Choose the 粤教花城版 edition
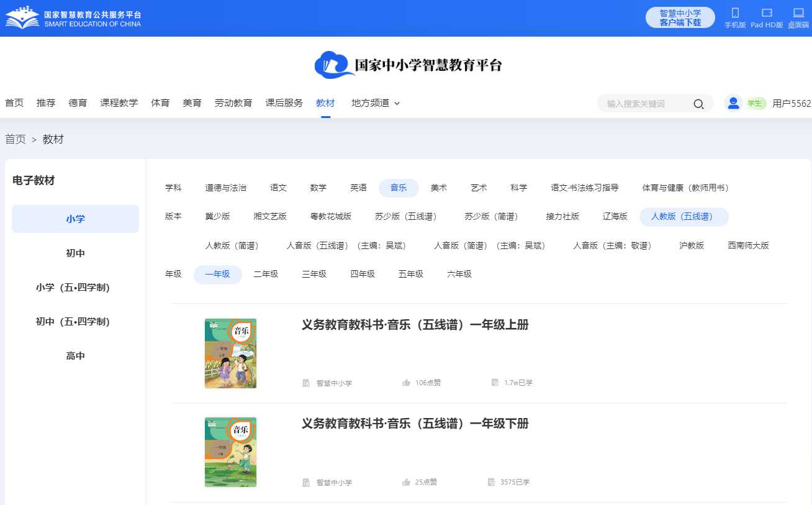Screen dimensions: 812x505 pyautogui.click(x=331, y=217)
